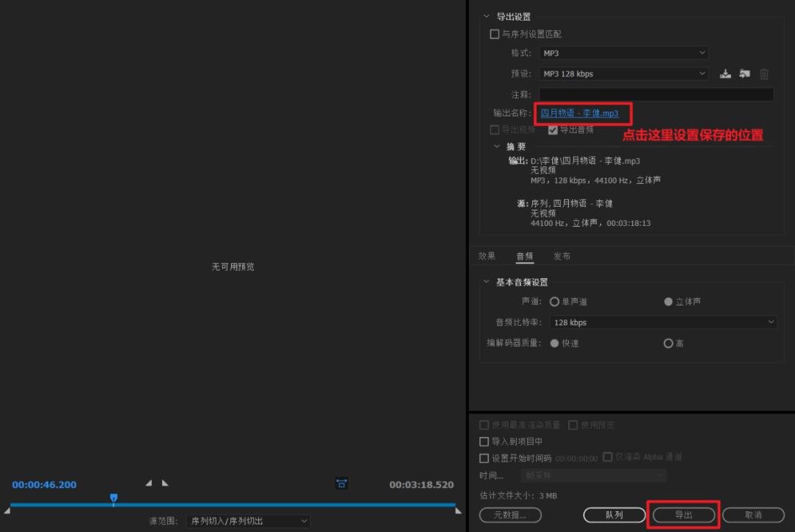Select the 单声道 radio button
The image size is (795, 532).
tap(554, 301)
